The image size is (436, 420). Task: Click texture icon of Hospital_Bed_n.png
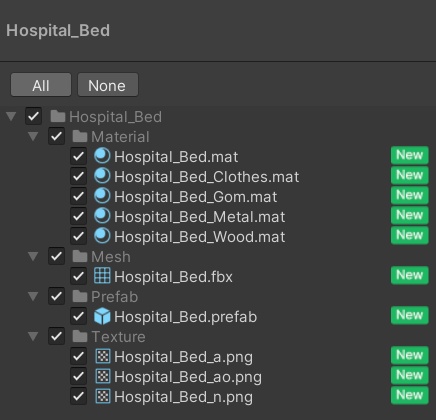pos(103,396)
